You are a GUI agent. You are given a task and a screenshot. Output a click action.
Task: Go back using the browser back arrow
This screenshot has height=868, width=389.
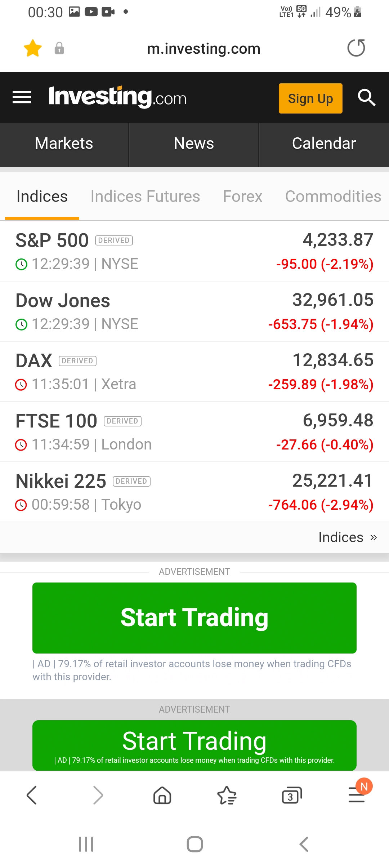32,795
